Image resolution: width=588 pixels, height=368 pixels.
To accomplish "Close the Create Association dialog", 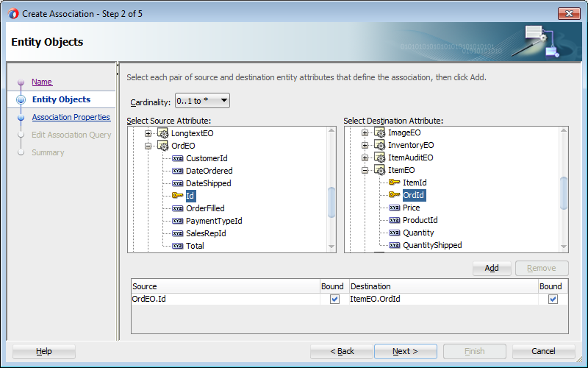I will click(569, 13).
